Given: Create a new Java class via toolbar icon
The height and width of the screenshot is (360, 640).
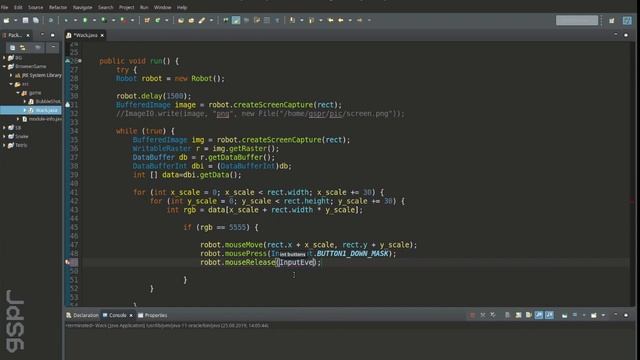Looking at the screenshot, I should [x=157, y=20].
